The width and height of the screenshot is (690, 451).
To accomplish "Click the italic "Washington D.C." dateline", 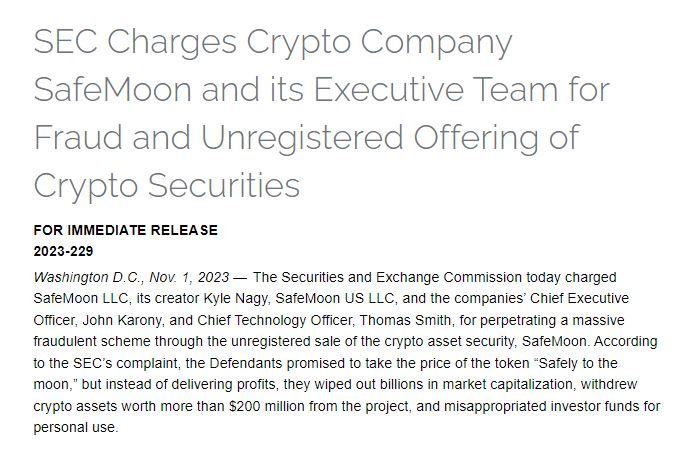I will (x=81, y=277).
